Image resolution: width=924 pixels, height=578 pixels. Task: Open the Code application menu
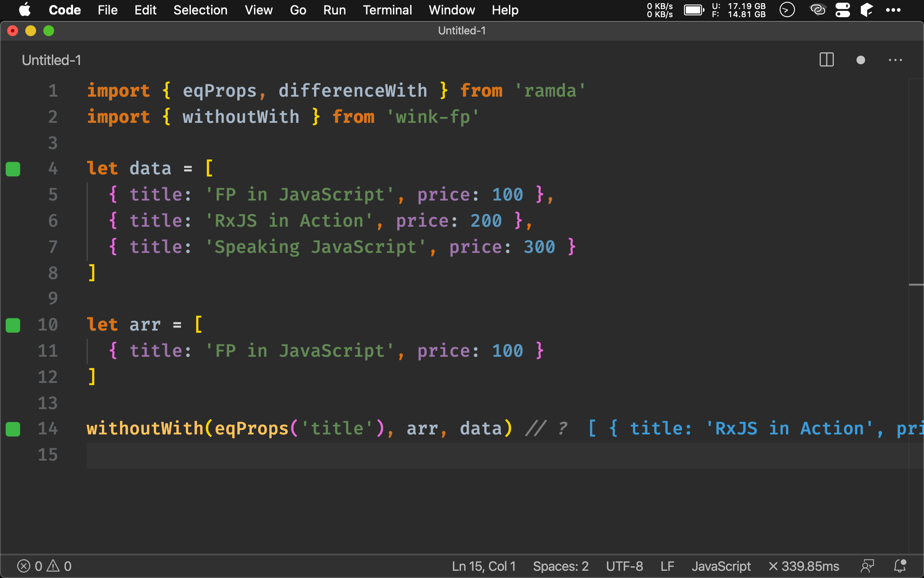click(x=65, y=10)
